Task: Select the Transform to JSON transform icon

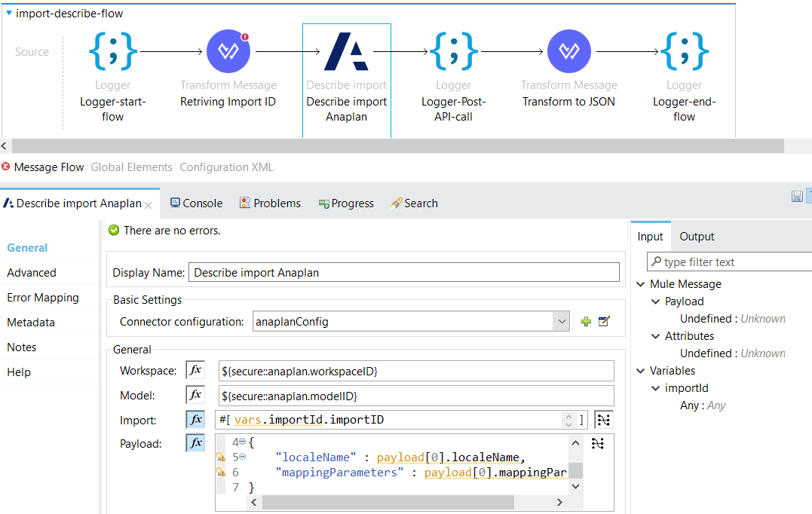Action: (569, 51)
